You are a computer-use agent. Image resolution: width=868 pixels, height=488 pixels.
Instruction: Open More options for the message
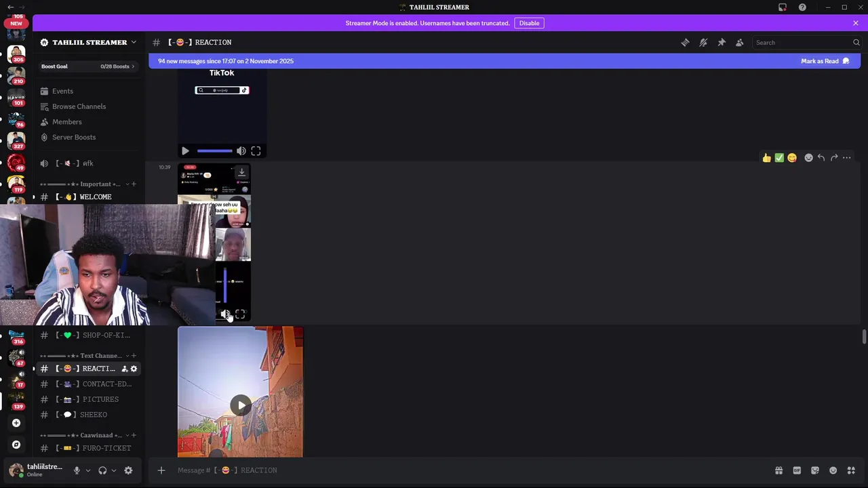[847, 158]
